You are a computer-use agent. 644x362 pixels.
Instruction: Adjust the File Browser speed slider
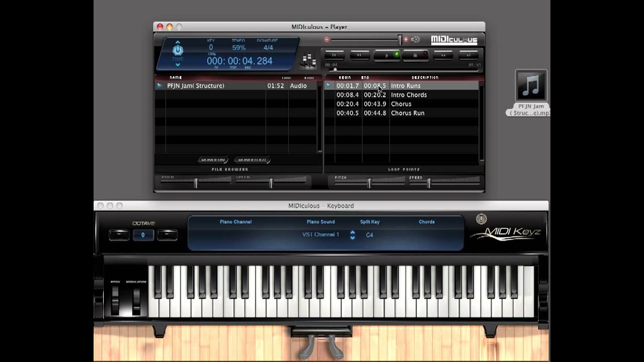[x=271, y=182]
